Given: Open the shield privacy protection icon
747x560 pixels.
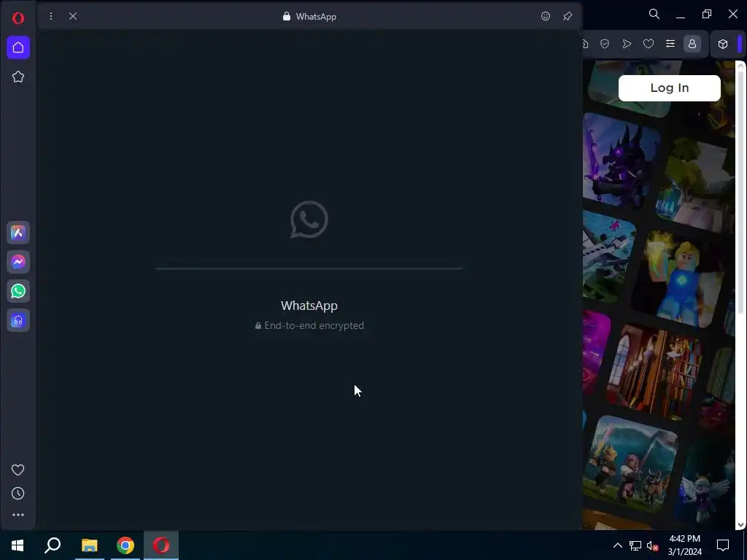Looking at the screenshot, I should 605,44.
